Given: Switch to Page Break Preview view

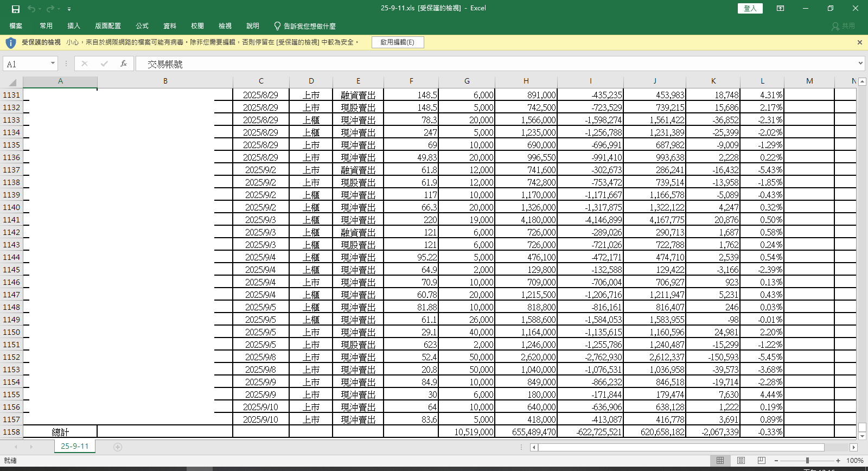Looking at the screenshot, I should 761,460.
